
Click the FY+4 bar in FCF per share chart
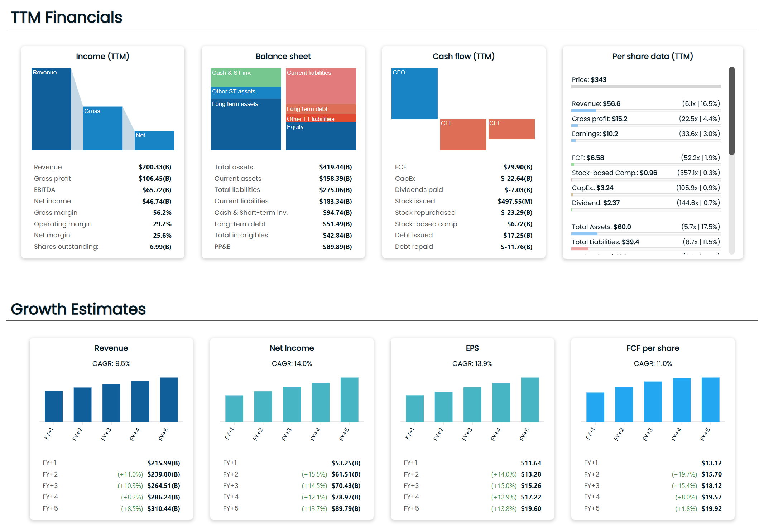click(x=681, y=400)
